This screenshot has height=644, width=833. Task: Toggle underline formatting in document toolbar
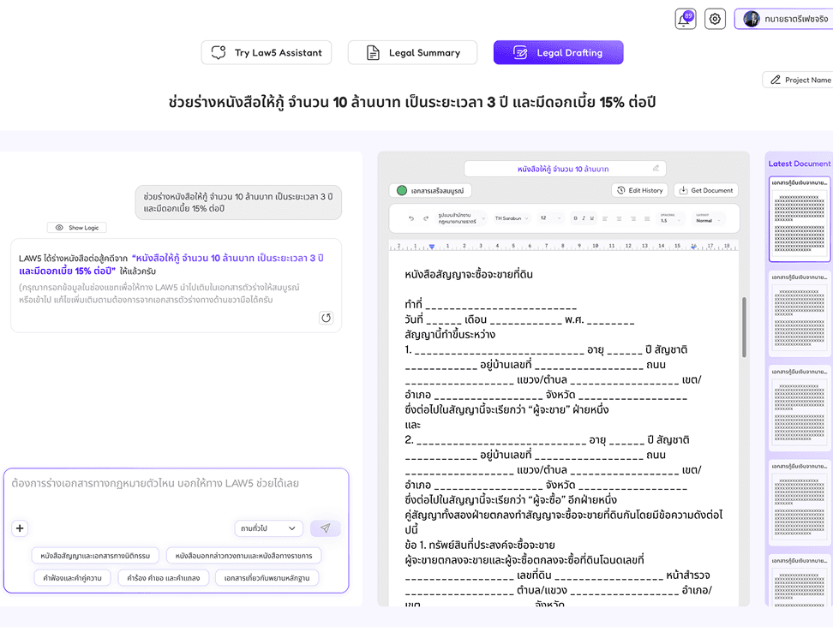[591, 218]
